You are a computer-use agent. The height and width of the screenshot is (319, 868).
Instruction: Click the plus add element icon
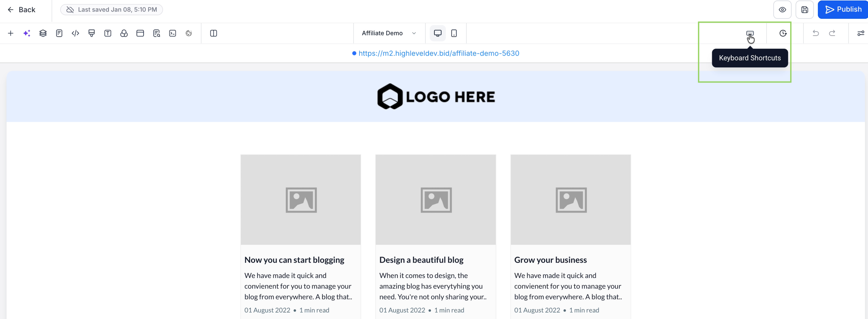click(11, 33)
